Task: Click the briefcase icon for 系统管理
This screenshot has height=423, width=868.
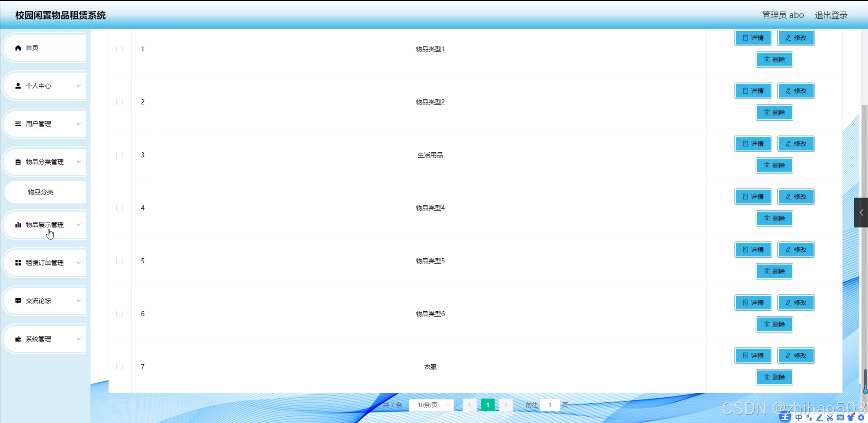Action: [18, 339]
